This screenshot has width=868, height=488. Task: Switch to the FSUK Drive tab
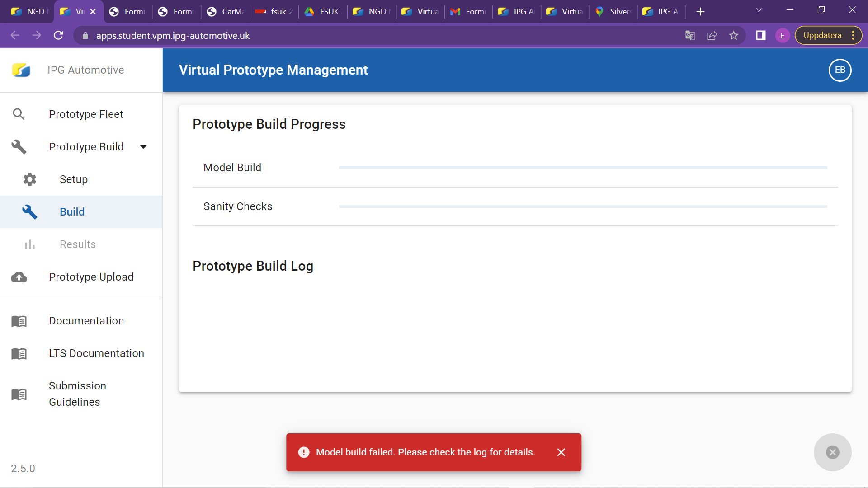pyautogui.click(x=323, y=12)
